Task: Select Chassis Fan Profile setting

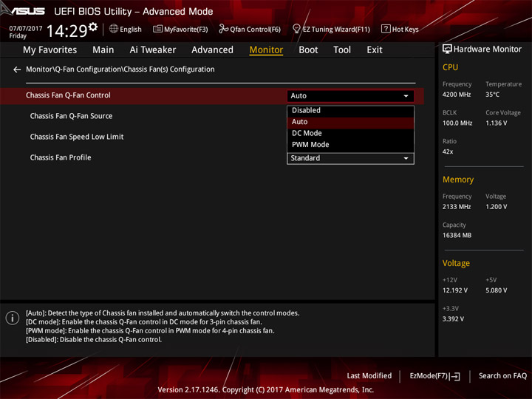Action: point(61,157)
